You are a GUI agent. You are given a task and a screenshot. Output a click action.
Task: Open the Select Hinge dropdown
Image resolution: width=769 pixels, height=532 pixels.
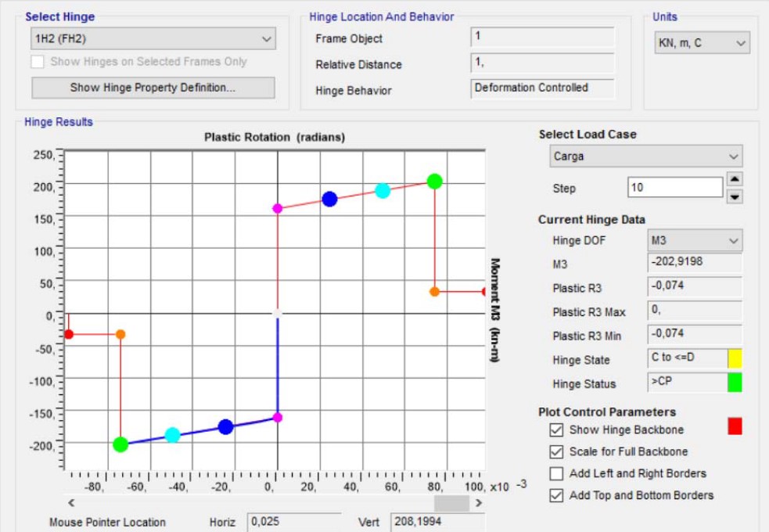pos(153,38)
